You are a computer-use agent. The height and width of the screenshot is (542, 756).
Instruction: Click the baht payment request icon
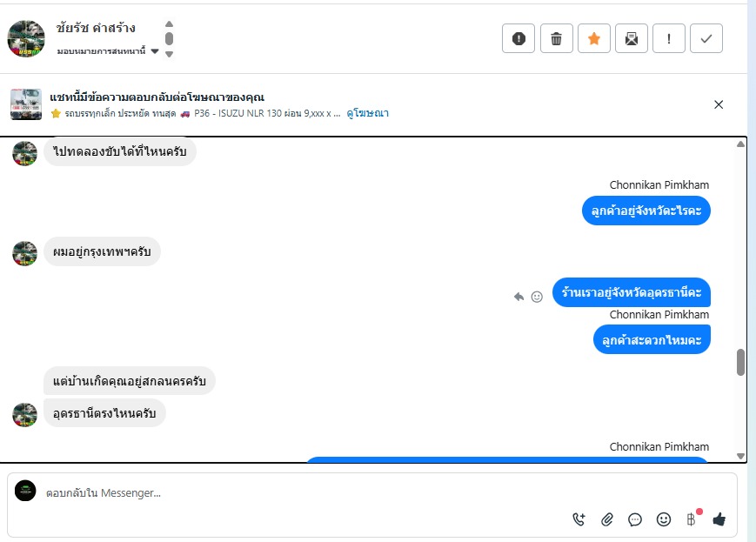coord(692,519)
